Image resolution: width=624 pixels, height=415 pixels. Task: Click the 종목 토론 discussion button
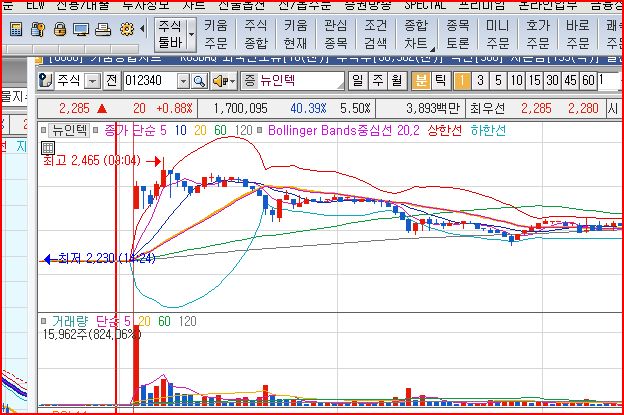457,34
